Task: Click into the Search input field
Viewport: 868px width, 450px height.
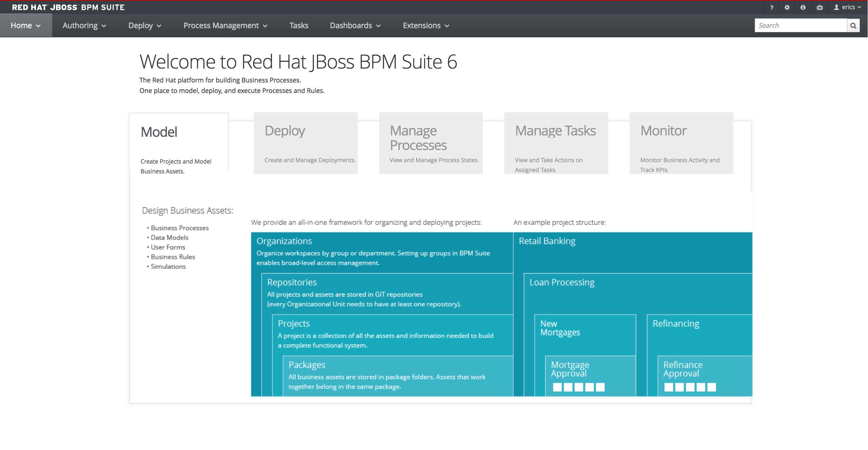Action: tap(800, 25)
